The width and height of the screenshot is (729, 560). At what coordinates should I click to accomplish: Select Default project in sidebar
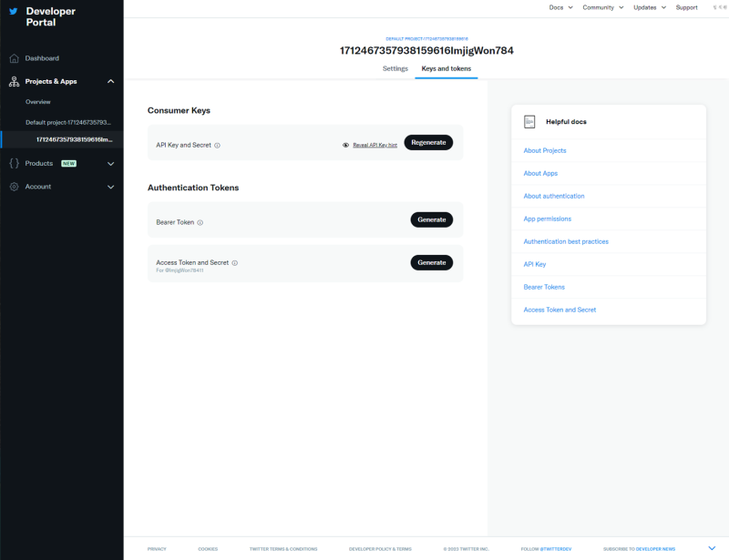point(68,123)
